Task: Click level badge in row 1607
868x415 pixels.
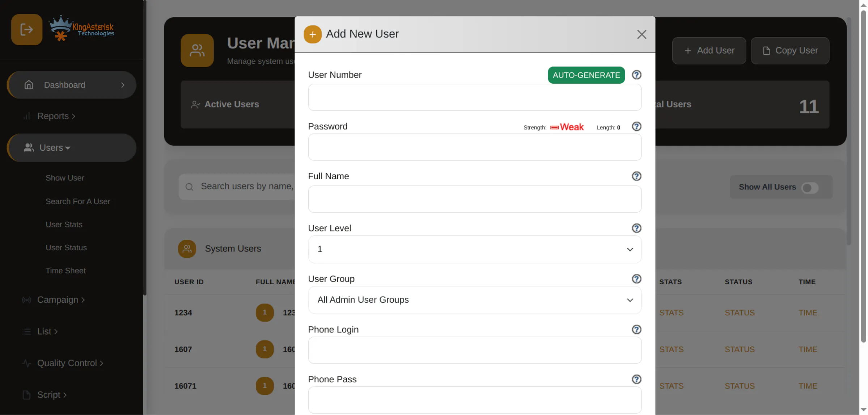Action: click(265, 349)
